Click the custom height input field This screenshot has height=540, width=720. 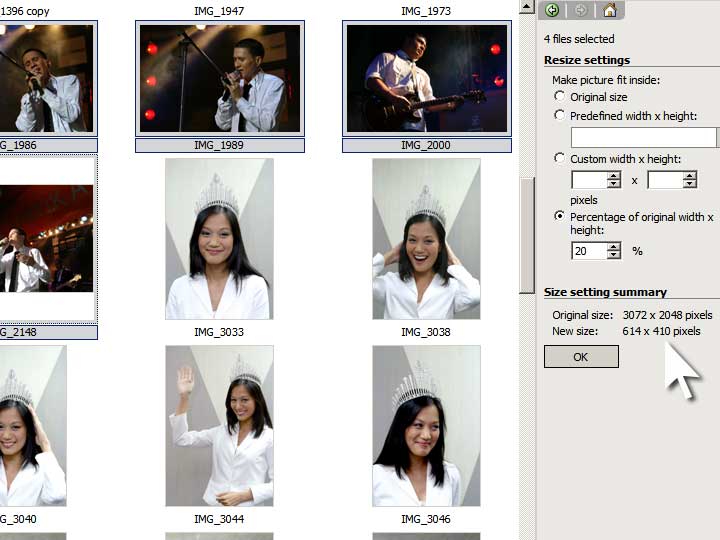tap(665, 180)
